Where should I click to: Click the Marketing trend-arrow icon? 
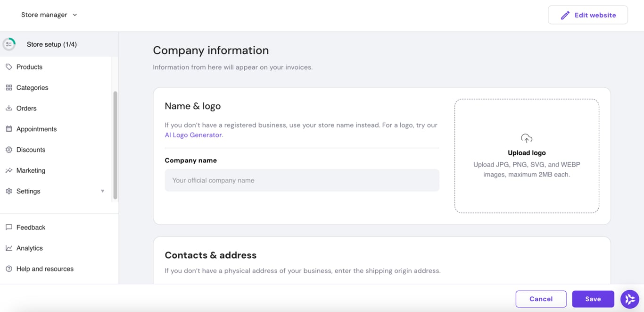8,170
